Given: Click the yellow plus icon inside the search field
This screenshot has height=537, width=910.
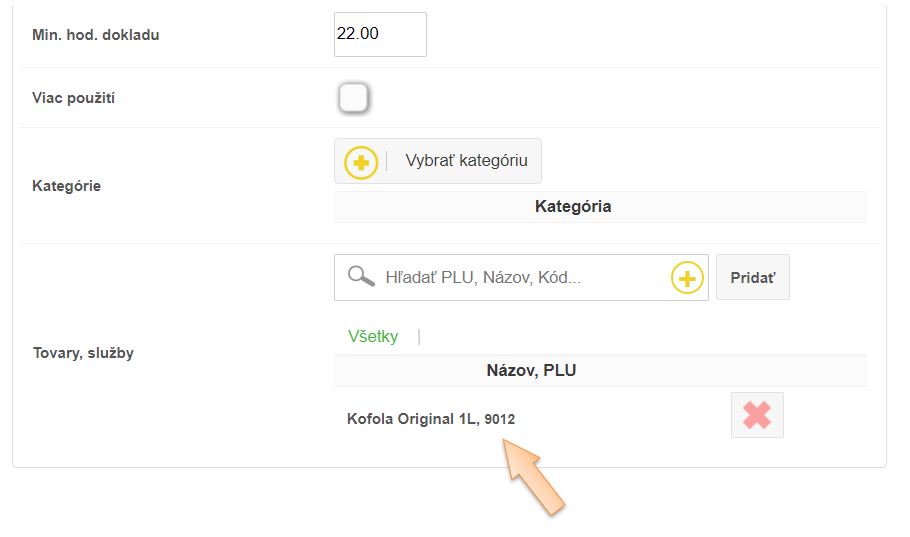Looking at the screenshot, I should click(687, 278).
